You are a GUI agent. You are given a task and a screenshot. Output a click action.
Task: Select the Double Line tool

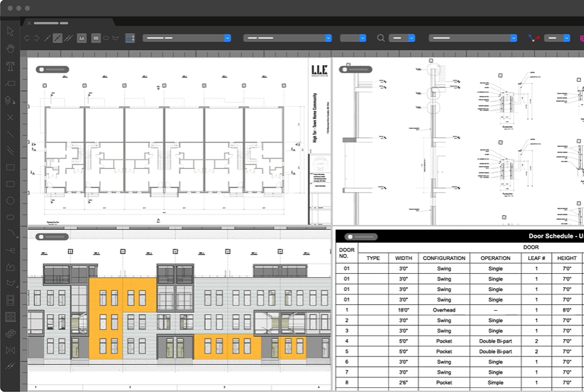(10, 151)
